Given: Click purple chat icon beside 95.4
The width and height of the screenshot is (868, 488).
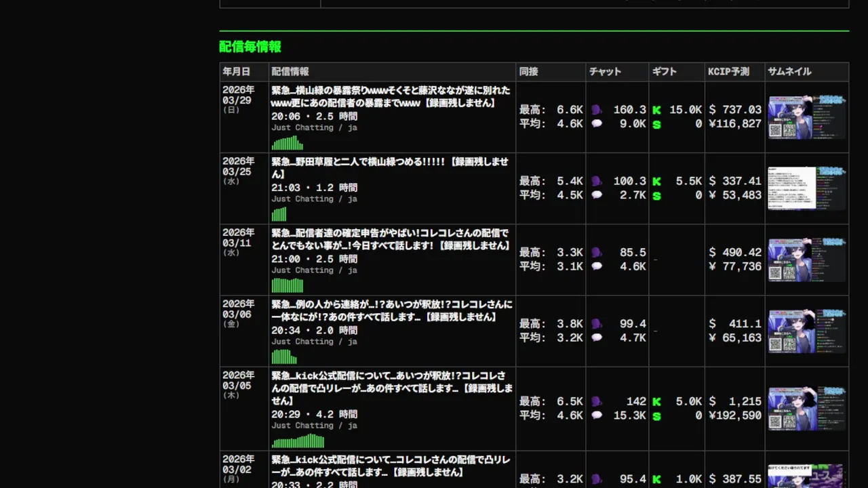Looking at the screenshot, I should [x=596, y=479].
